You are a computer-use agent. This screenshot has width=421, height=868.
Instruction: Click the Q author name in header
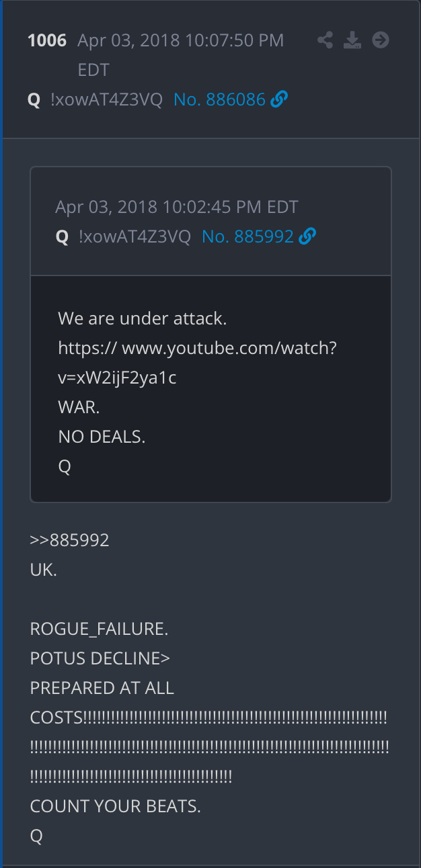click(34, 100)
